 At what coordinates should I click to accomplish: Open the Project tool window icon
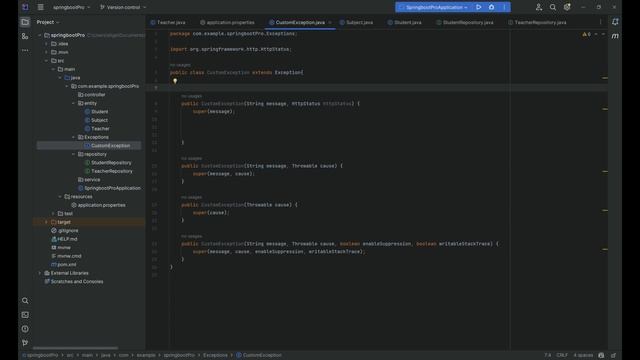25,22
